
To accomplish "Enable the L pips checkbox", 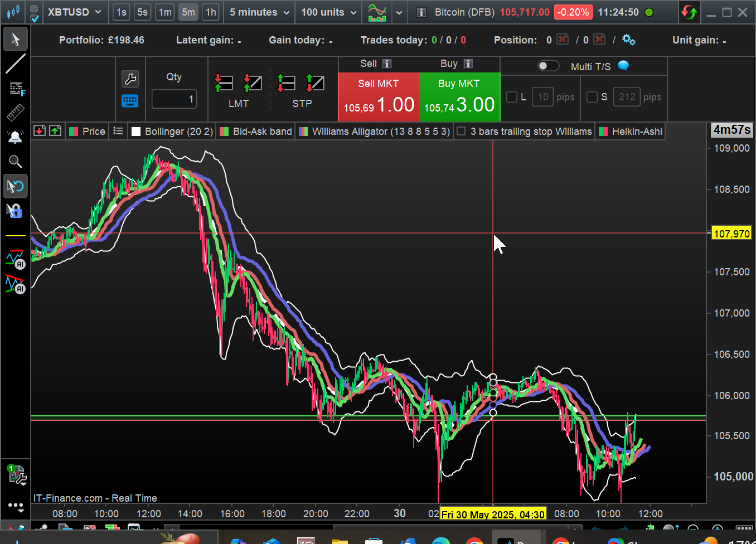I will click(x=511, y=97).
